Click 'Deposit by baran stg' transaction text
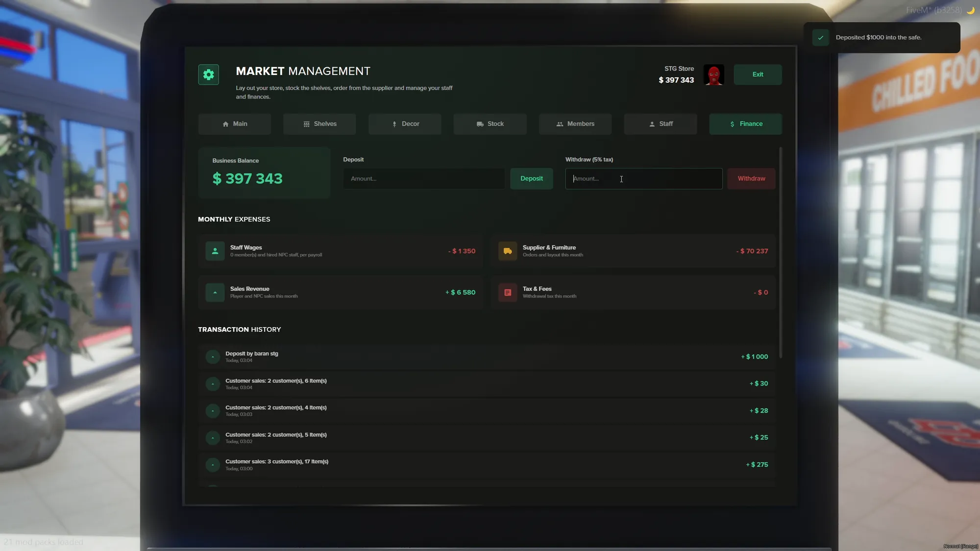This screenshot has width=980, height=551. pyautogui.click(x=252, y=354)
